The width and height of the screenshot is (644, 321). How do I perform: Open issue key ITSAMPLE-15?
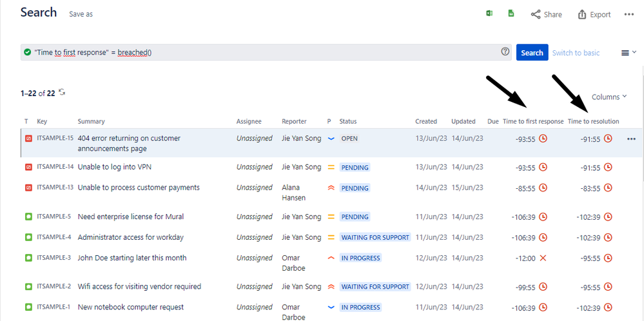[x=55, y=139]
